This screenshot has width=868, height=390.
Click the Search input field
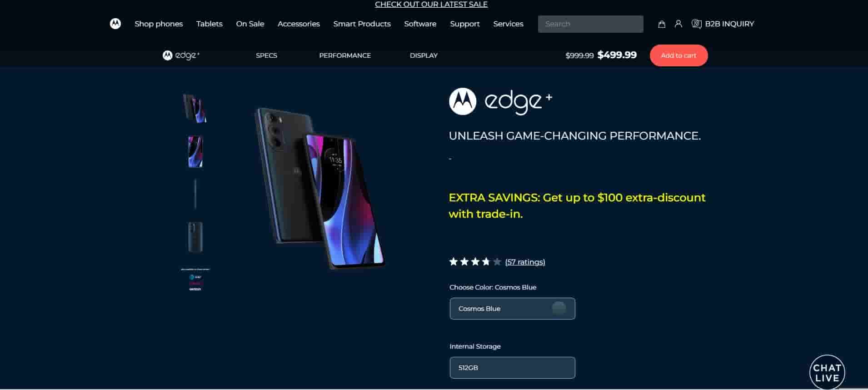pyautogui.click(x=590, y=24)
